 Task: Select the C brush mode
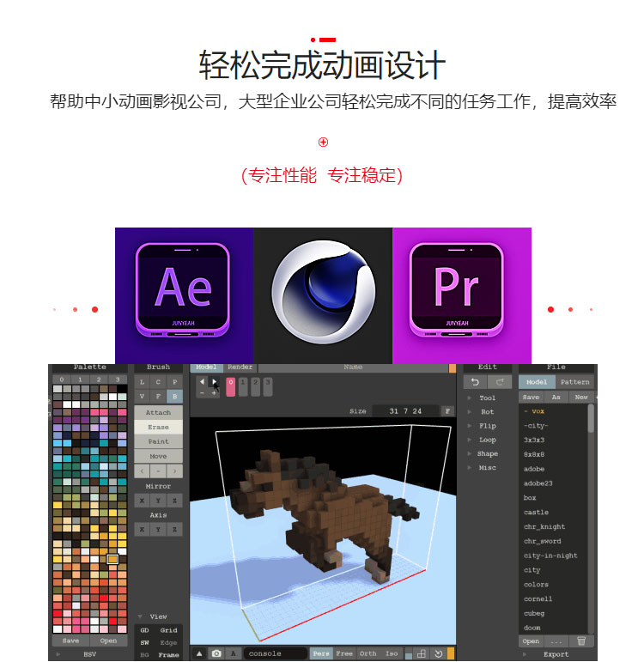(x=158, y=382)
